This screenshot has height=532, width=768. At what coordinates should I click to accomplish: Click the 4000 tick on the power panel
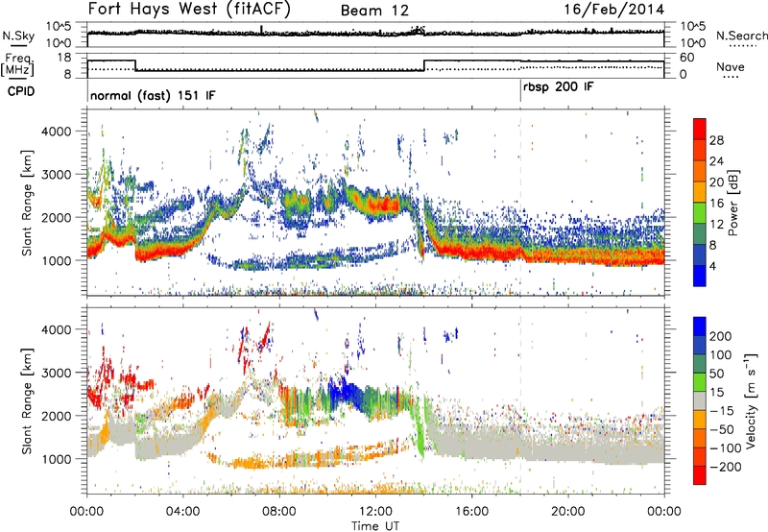[x=57, y=132]
